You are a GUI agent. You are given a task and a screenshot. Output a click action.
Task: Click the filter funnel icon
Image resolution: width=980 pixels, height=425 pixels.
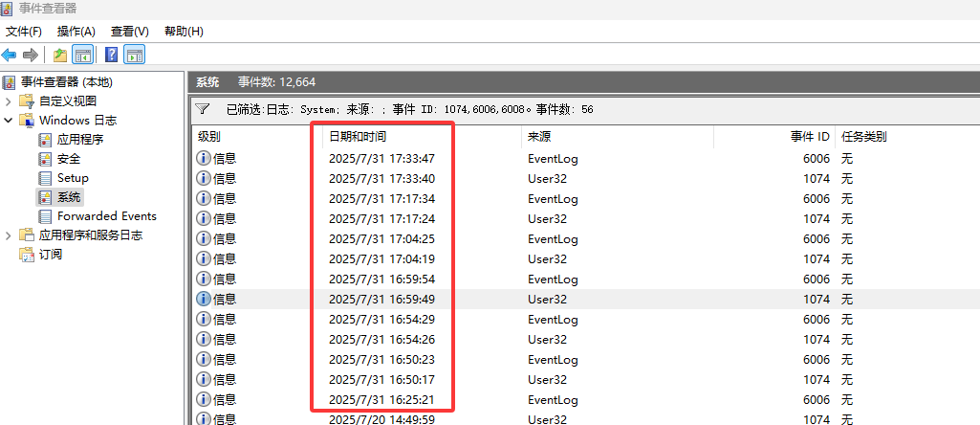click(202, 109)
